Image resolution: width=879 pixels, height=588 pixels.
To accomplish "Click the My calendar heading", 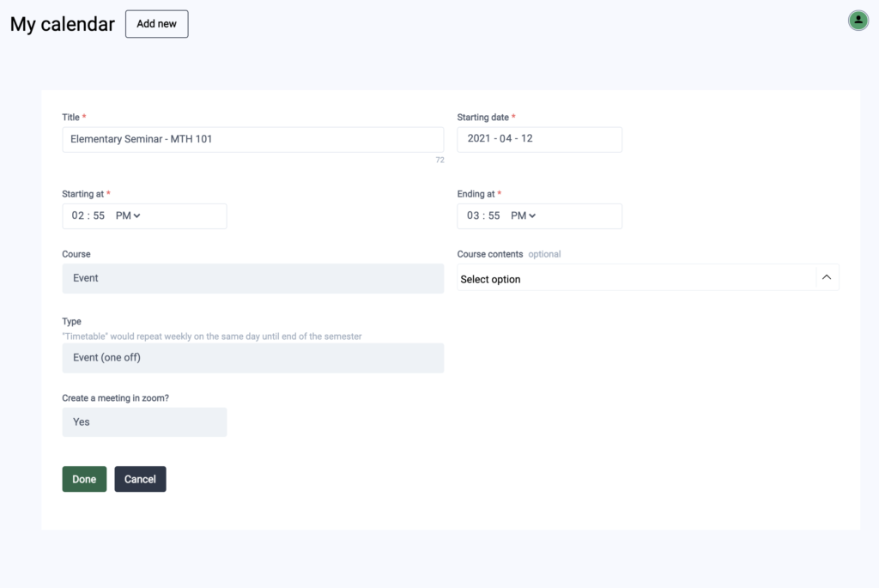I will tap(62, 24).
